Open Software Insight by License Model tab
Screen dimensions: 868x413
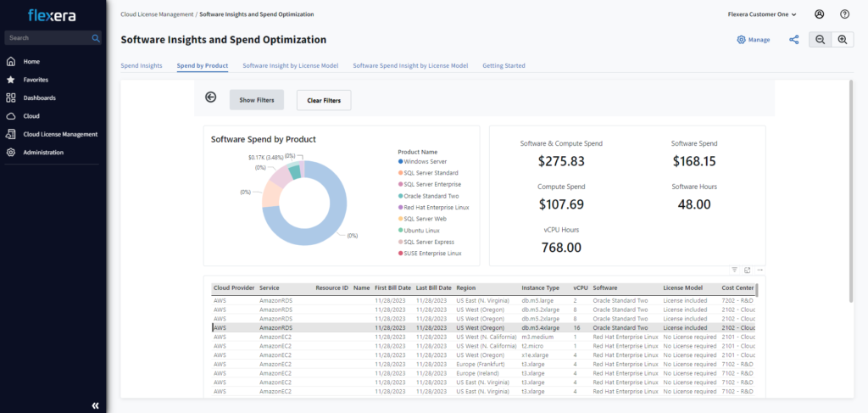coord(290,65)
